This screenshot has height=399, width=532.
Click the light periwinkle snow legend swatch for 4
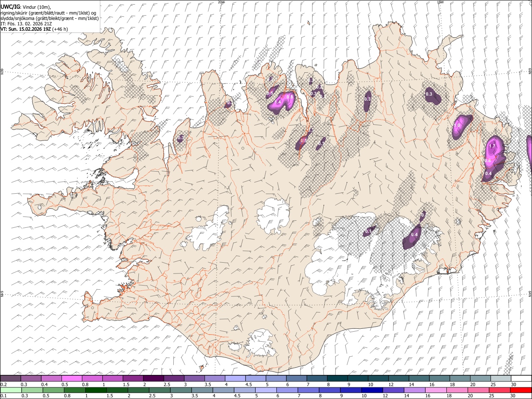click(235, 378)
